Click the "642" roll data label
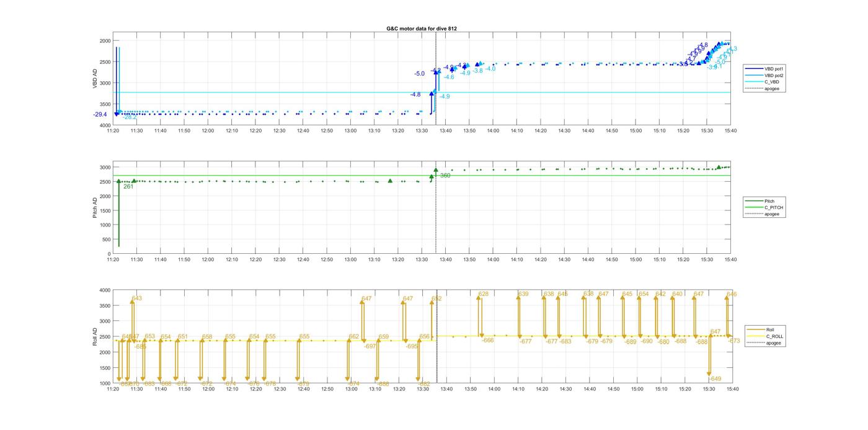Screen dimensions: 868x430 [660, 294]
